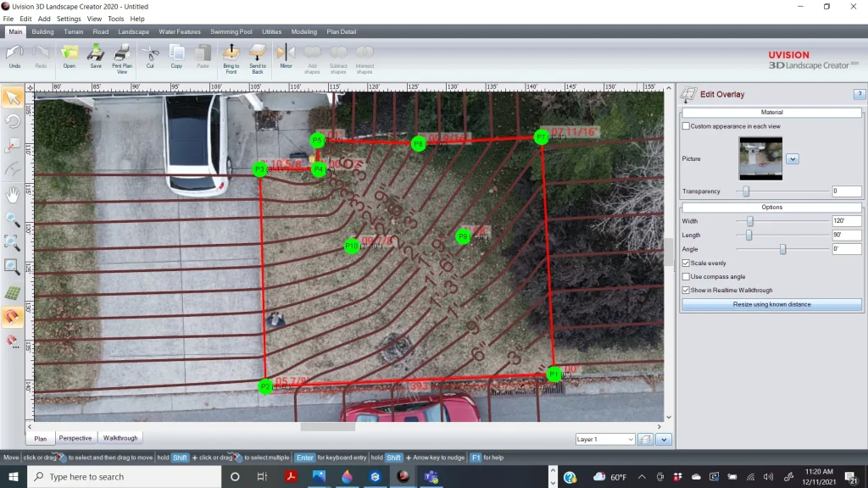Screen dimensions: 868x488
Task: Select the hand pan tool
Action: 13,196
